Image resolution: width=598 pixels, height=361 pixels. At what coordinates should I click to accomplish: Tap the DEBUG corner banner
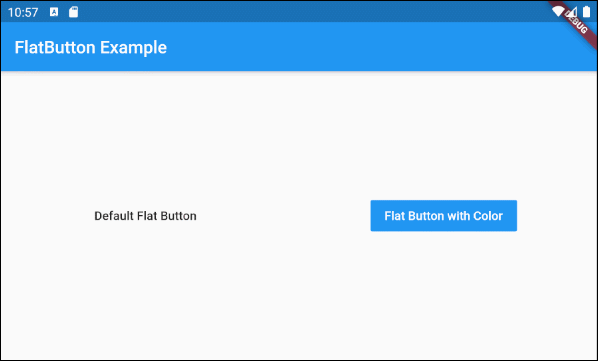pos(578,23)
